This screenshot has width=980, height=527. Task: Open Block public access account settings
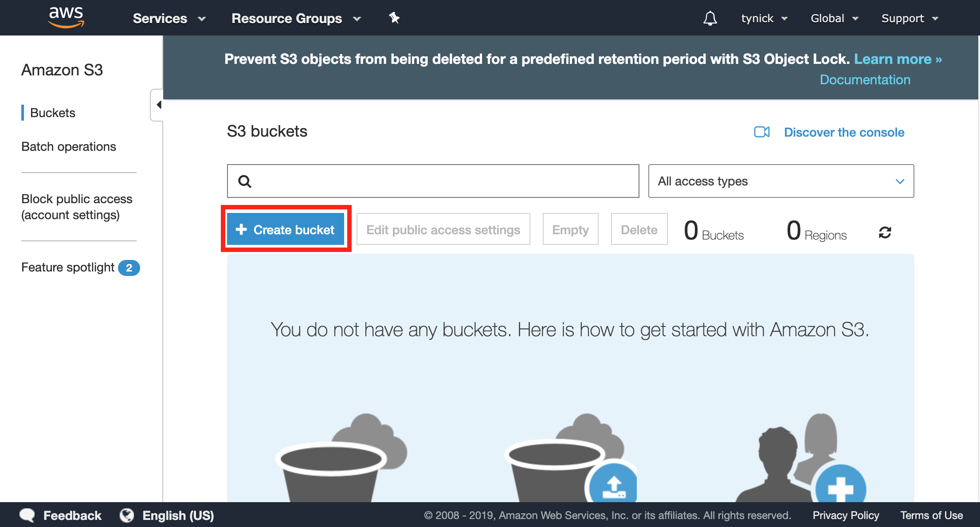click(x=77, y=207)
